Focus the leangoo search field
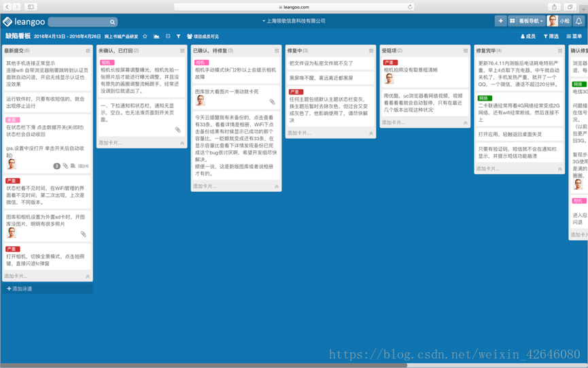 (83, 22)
